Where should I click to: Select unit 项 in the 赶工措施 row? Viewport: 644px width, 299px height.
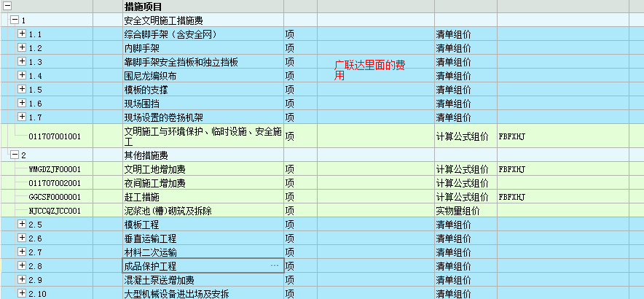[289, 197]
